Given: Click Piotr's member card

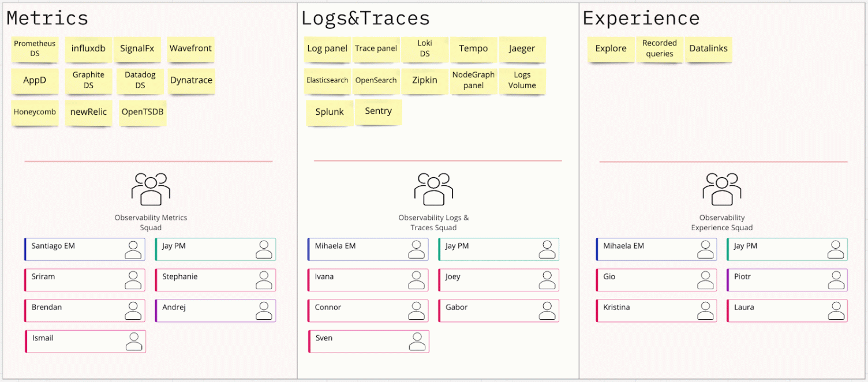Looking at the screenshot, I should [787, 279].
